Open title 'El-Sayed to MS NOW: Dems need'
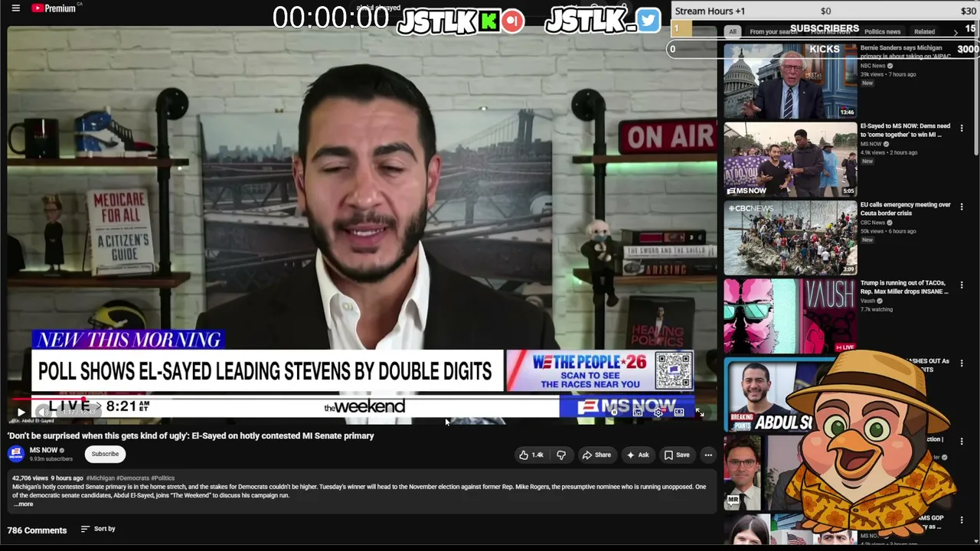The height and width of the screenshot is (551, 980). (905, 130)
